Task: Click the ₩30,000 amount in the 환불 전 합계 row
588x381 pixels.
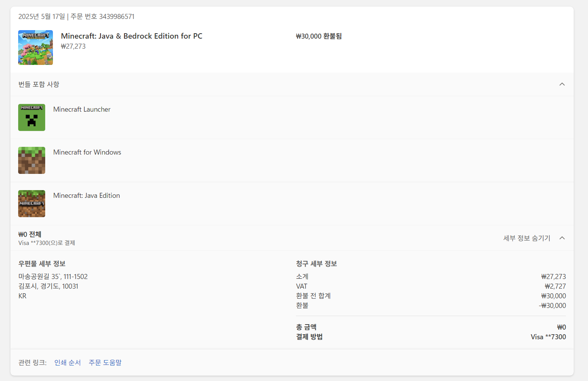Action: coord(554,296)
